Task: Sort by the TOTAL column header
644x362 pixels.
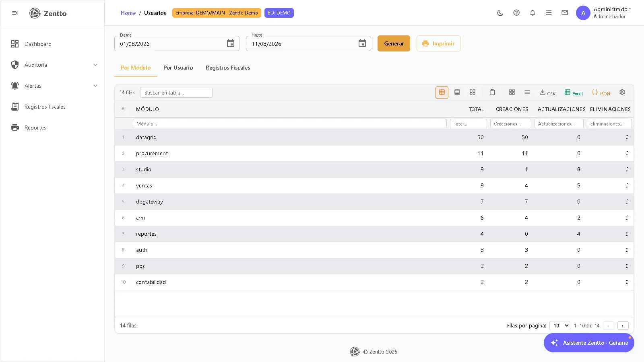Action: coord(476,109)
